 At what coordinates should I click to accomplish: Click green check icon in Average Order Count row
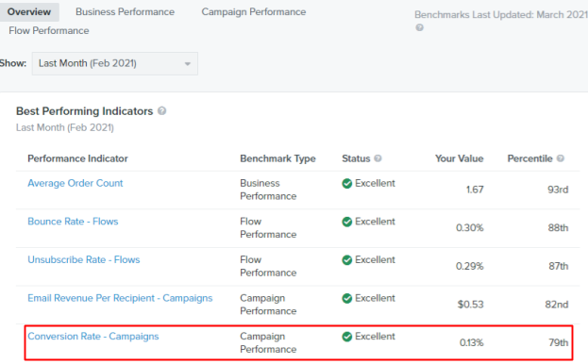(x=347, y=184)
